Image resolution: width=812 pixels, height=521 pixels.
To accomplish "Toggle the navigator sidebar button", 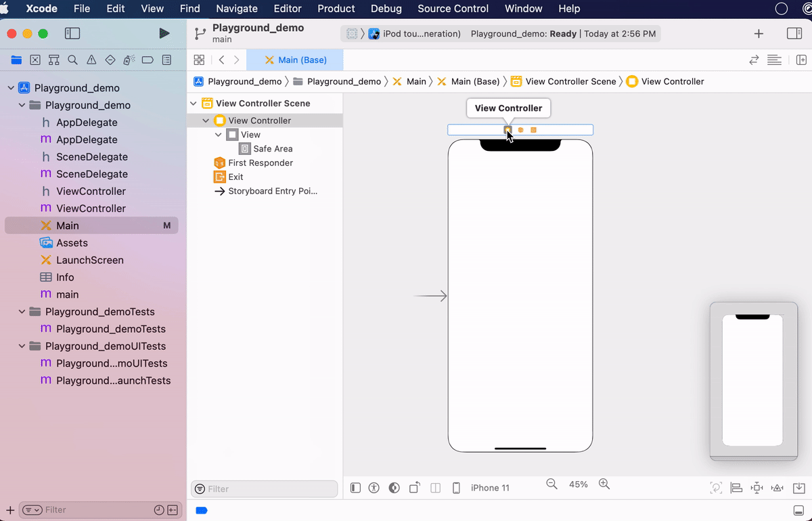I will 72,33.
